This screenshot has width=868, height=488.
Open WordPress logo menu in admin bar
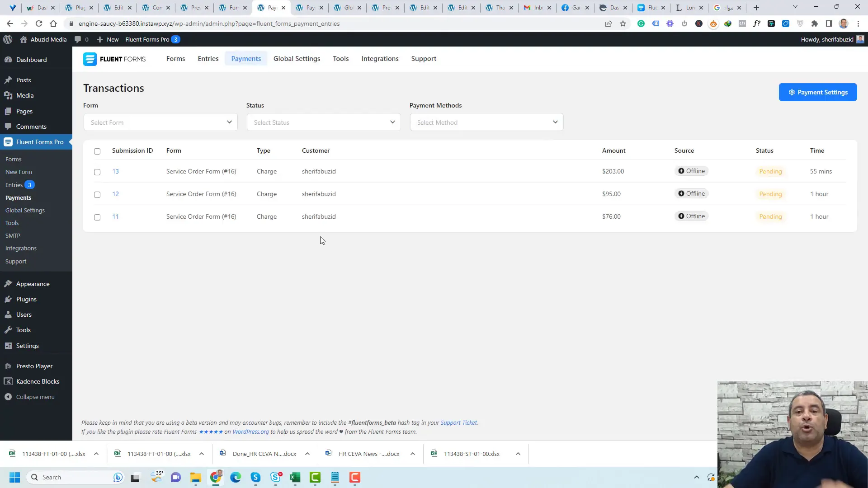coord(8,39)
